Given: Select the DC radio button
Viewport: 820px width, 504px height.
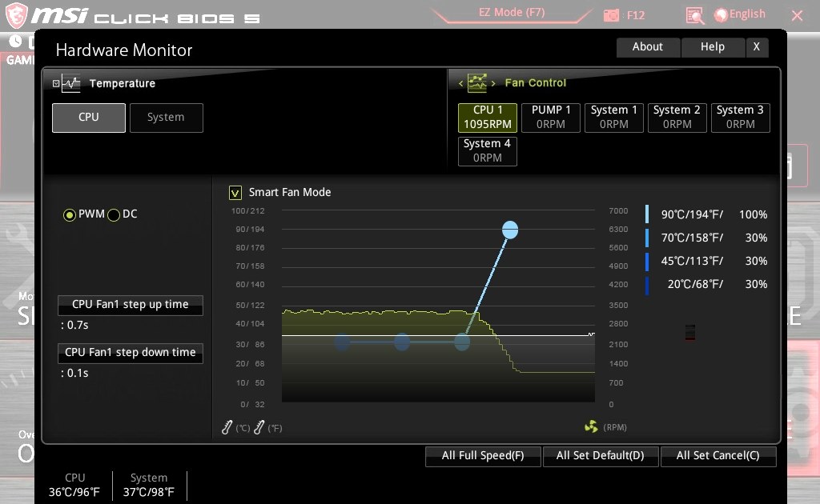Looking at the screenshot, I should click(x=114, y=214).
